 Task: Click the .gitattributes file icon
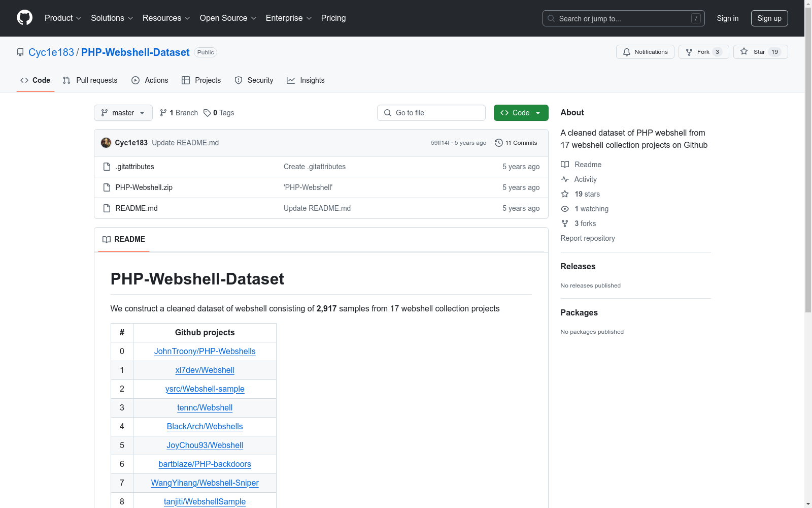(x=107, y=167)
